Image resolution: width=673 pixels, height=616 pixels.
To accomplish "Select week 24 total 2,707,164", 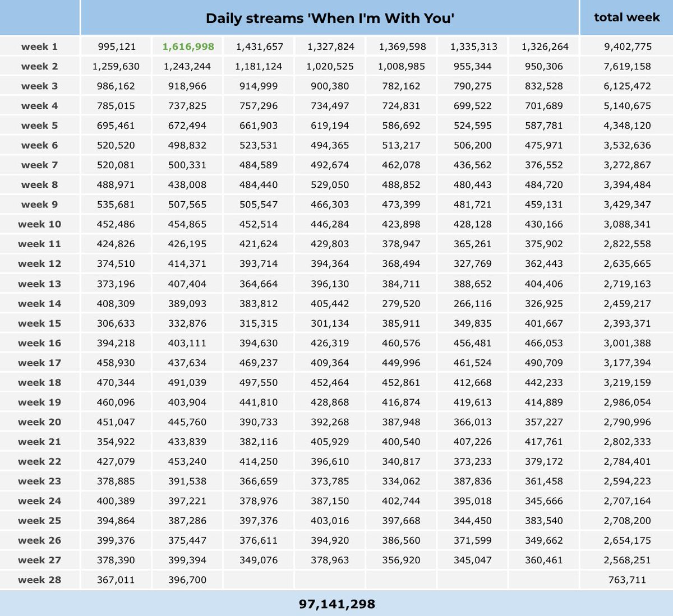I will 627,501.
